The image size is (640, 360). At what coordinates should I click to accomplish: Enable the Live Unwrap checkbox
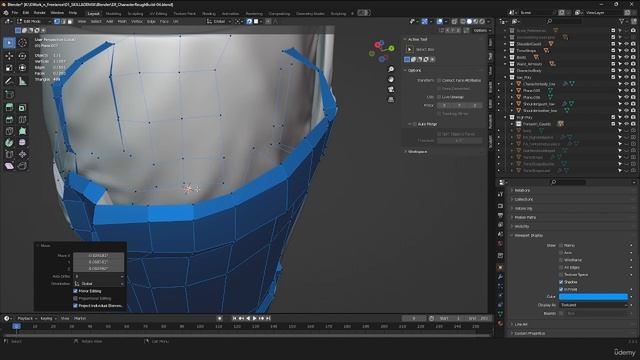click(x=439, y=97)
